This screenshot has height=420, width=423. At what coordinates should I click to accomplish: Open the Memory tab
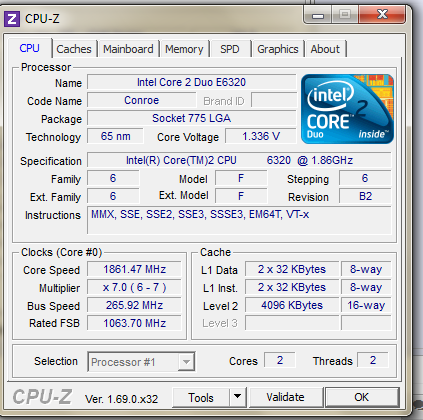[x=184, y=49]
